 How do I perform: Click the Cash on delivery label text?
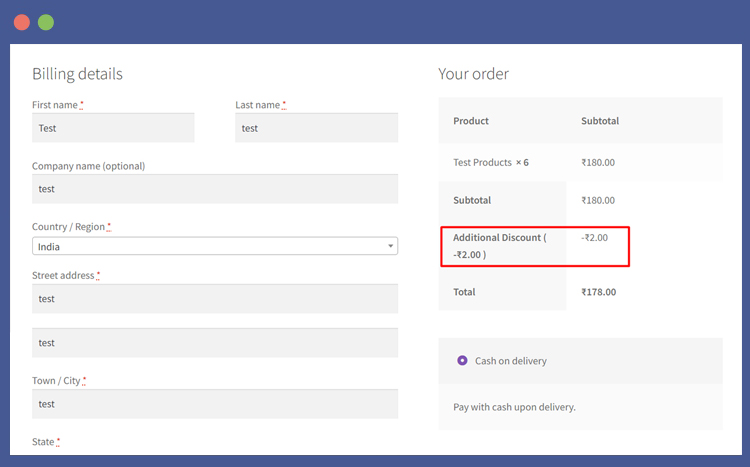point(510,361)
